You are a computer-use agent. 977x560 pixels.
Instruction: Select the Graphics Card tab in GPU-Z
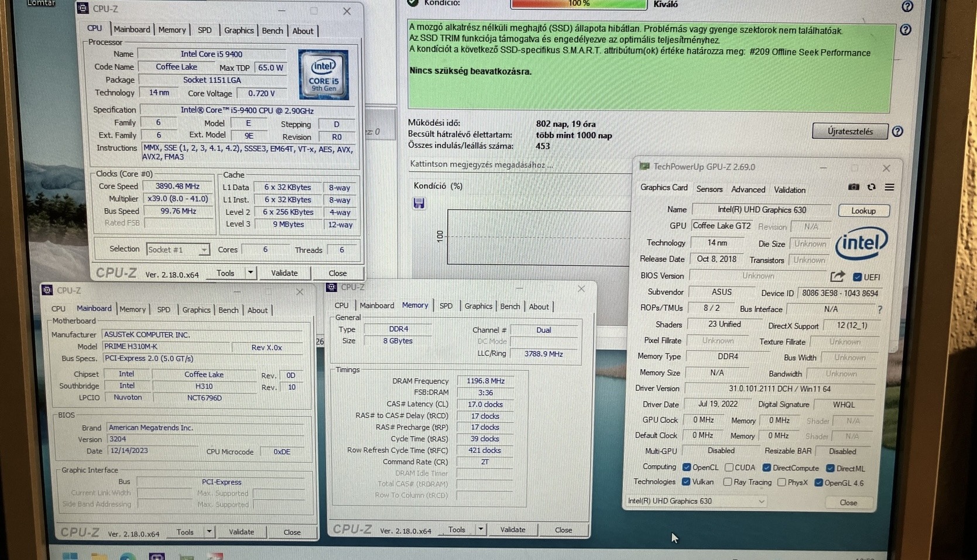click(664, 187)
